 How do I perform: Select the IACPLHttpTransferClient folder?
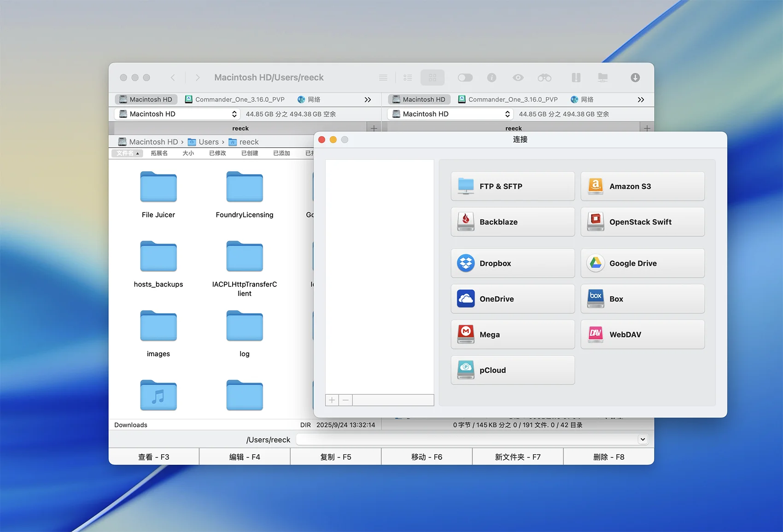(x=245, y=269)
